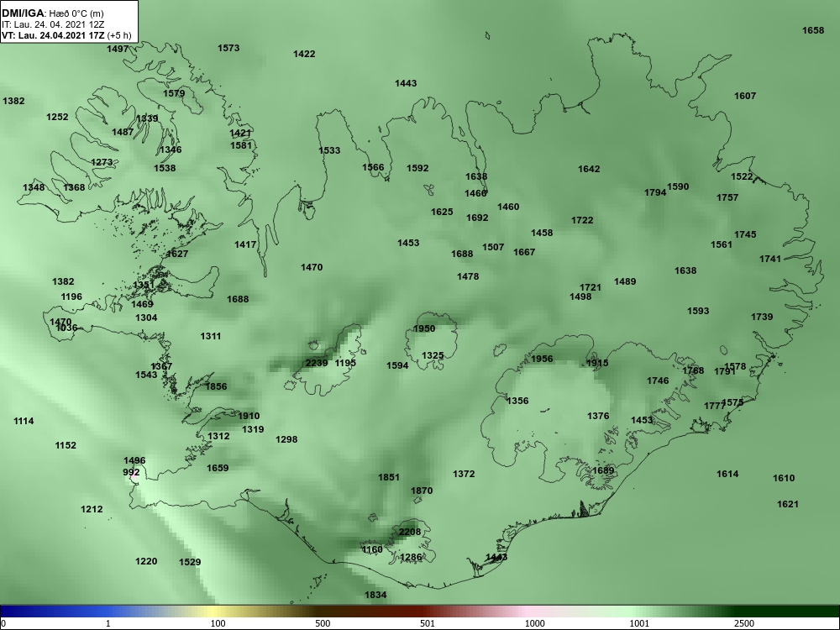This screenshot has height=630, width=840.
Task: Click the 1376 value
Action: pyautogui.click(x=598, y=417)
